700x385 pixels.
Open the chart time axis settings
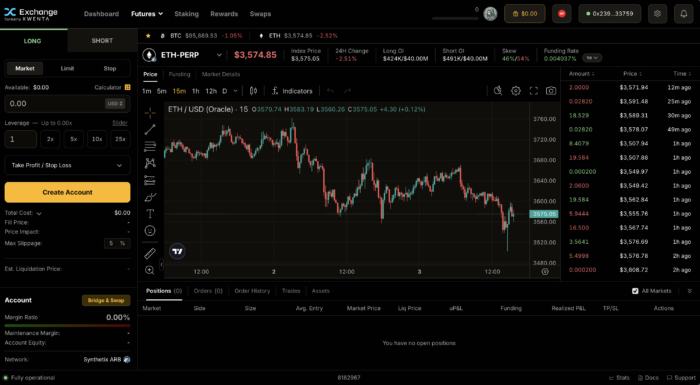click(x=545, y=272)
